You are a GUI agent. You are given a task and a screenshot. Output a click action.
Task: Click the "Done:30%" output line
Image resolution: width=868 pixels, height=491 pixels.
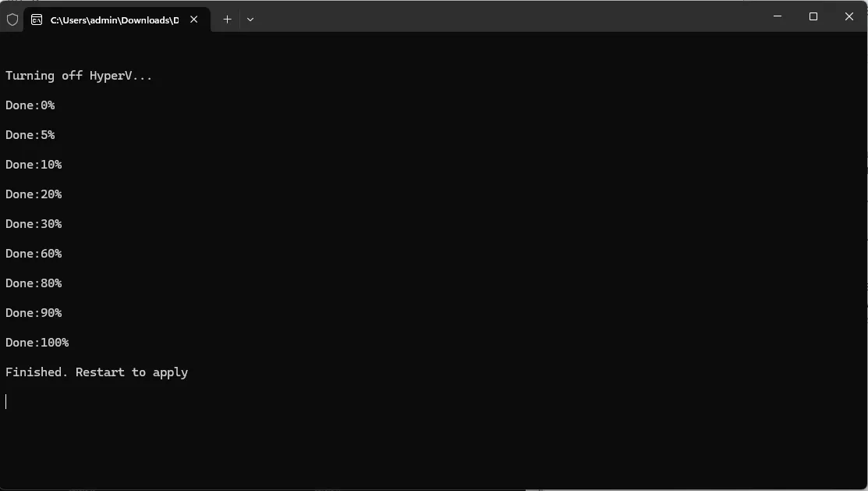(x=34, y=224)
